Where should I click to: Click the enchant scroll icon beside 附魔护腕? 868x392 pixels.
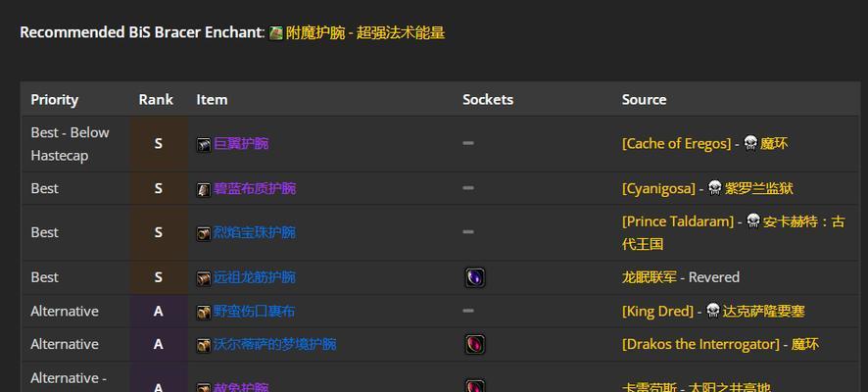275,33
